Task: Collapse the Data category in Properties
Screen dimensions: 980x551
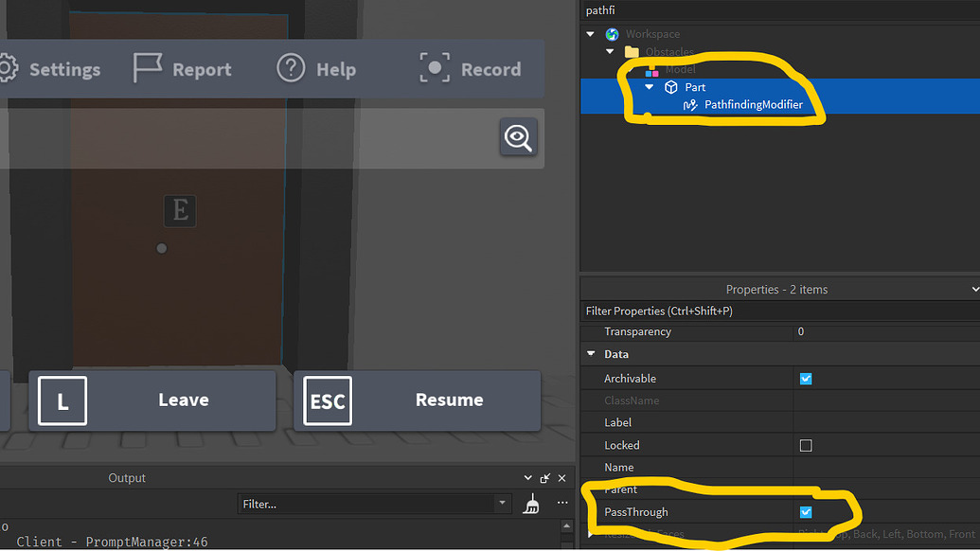Action: point(591,354)
